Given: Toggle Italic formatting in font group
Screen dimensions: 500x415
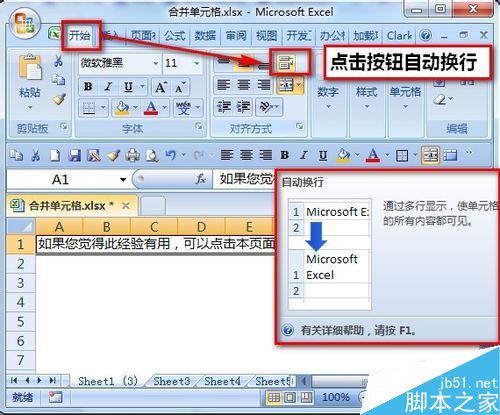Looking at the screenshot, I should pos(108,87).
